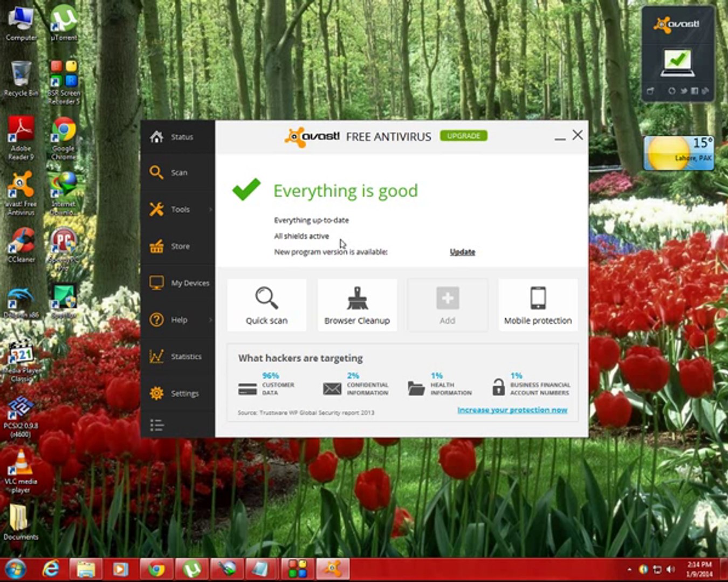Click the PCSX2 0.9.8 desktop shortcut
The height and width of the screenshot is (582, 728).
point(20,418)
